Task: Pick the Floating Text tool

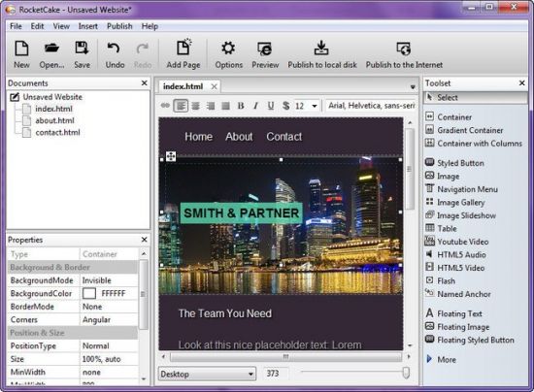Action: pos(454,313)
